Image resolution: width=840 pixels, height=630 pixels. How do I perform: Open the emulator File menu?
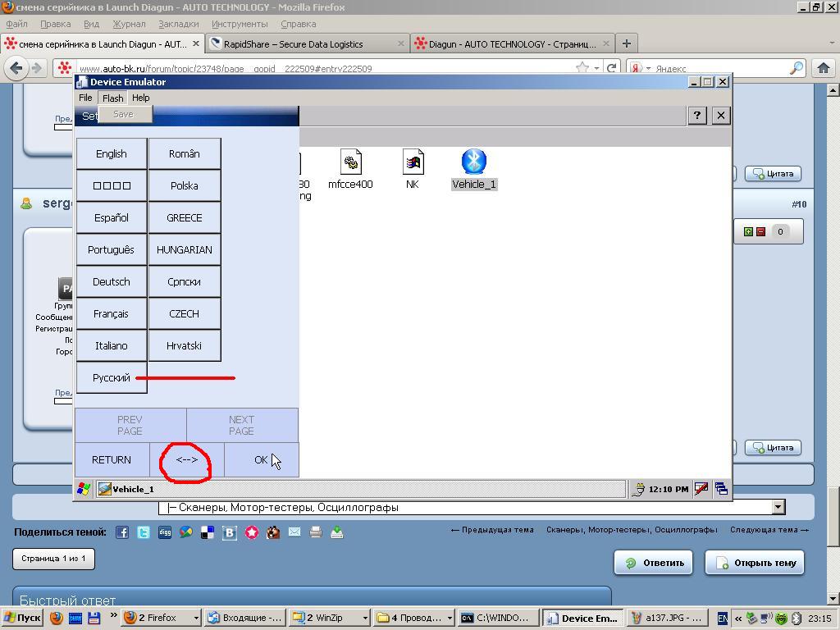[85, 98]
